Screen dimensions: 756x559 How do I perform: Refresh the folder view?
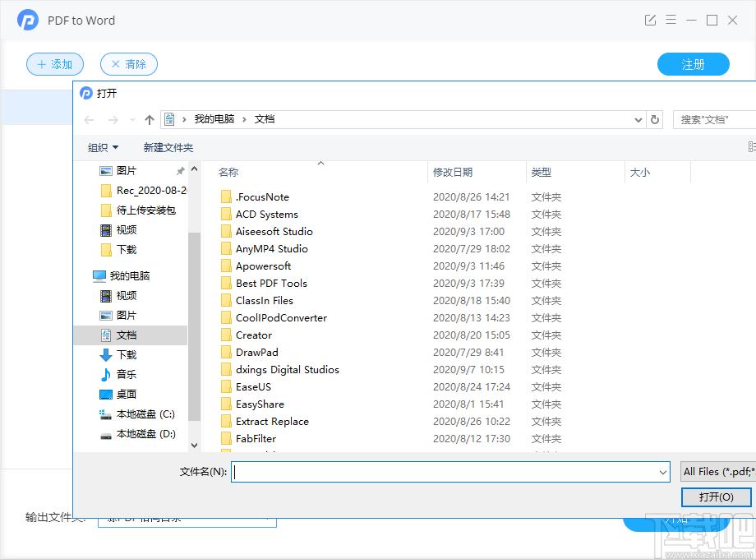pyautogui.click(x=655, y=120)
